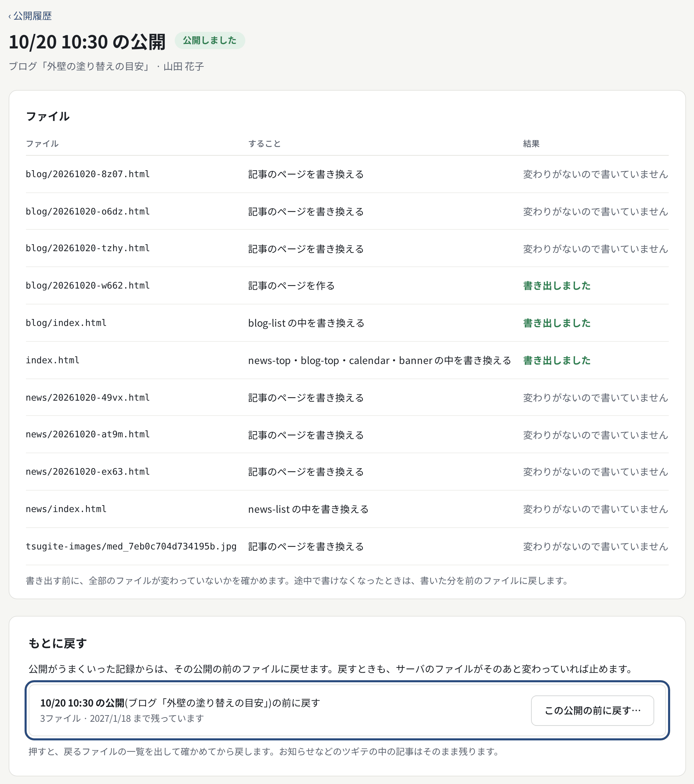Click news-list の中を書き換える action text

309,509
